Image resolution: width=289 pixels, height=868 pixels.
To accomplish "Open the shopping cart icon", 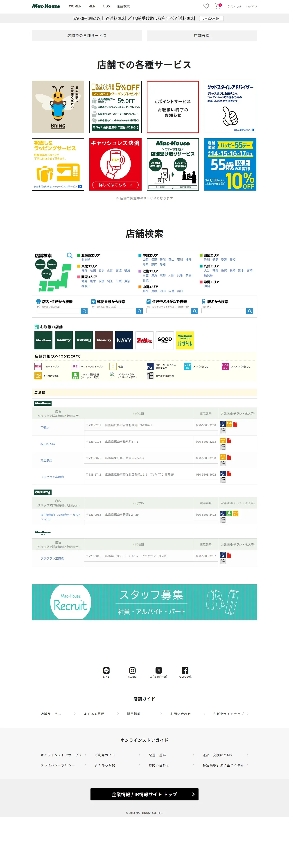I will [218, 6].
